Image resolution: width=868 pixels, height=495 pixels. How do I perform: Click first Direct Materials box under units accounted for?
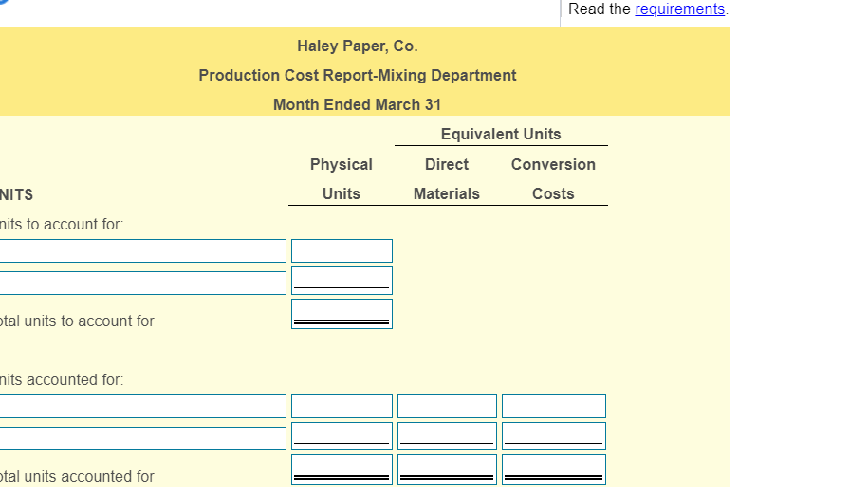tap(448, 407)
